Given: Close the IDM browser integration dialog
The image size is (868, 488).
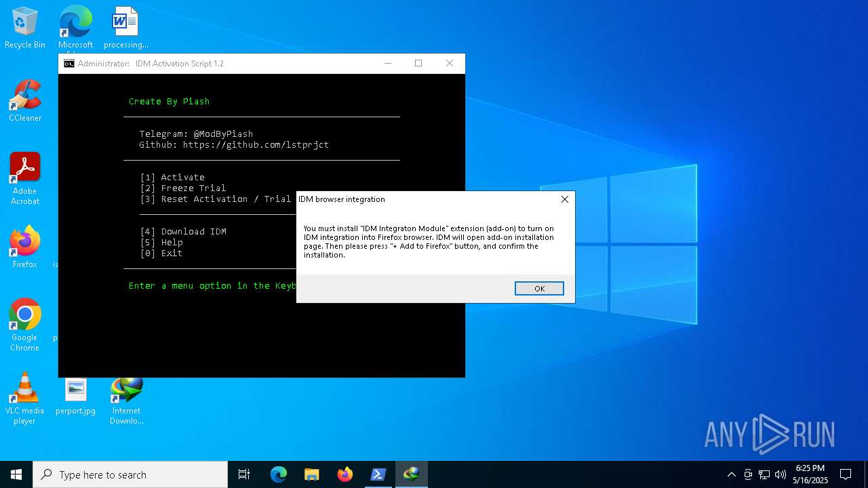Looking at the screenshot, I should 564,199.
